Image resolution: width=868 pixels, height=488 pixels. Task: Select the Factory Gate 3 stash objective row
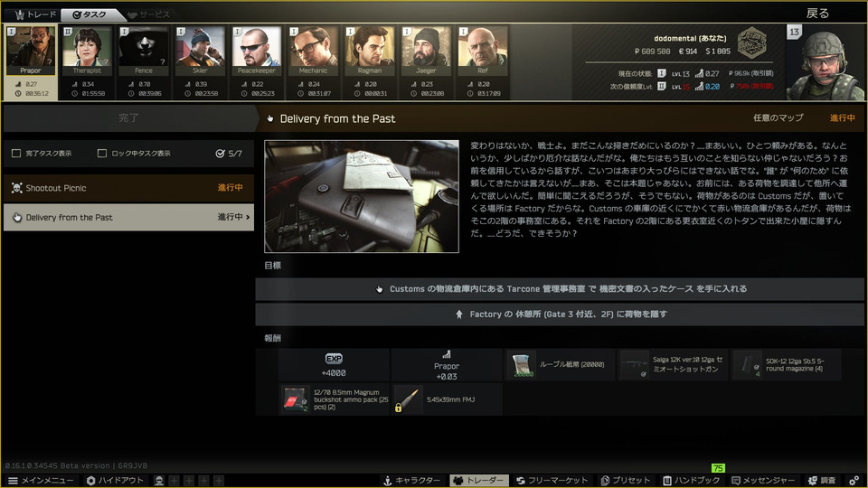[559, 314]
